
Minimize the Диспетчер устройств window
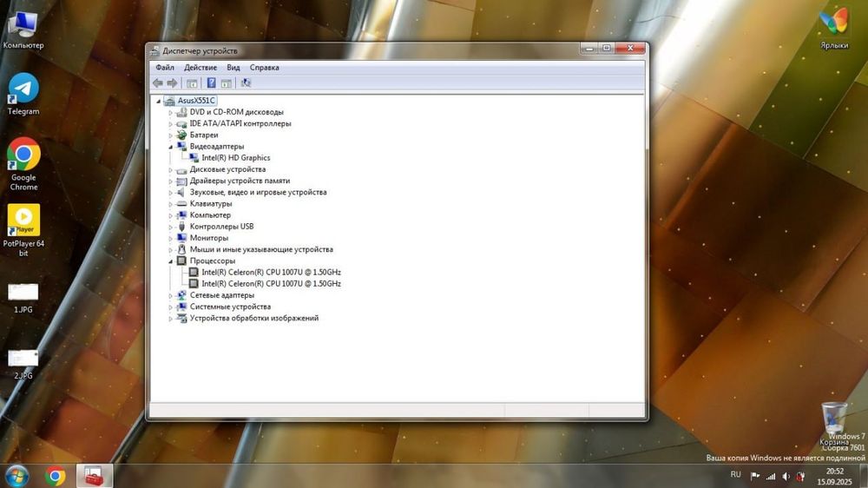pos(589,48)
